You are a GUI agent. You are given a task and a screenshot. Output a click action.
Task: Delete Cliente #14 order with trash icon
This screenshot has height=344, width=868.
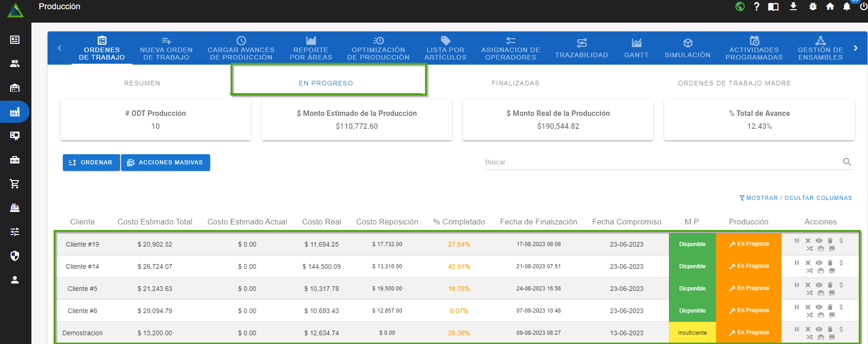830,263
